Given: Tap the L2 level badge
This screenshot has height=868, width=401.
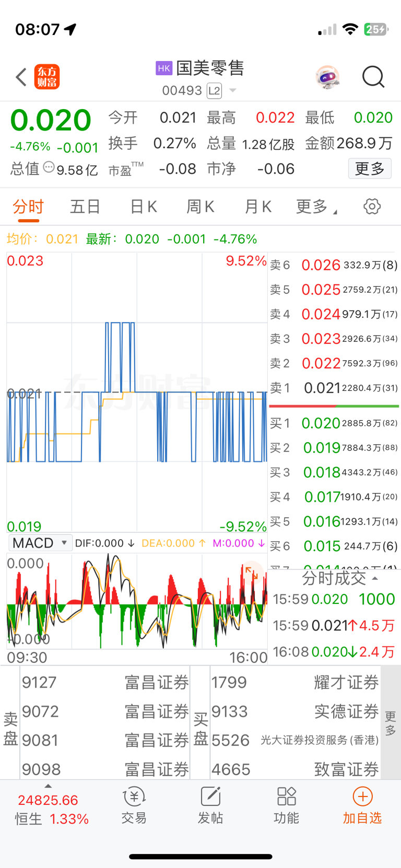Looking at the screenshot, I should coord(214,91).
